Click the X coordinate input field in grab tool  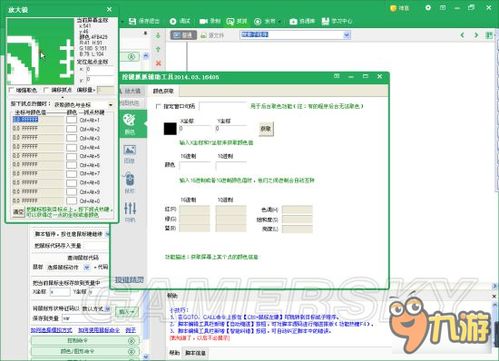[195, 129]
